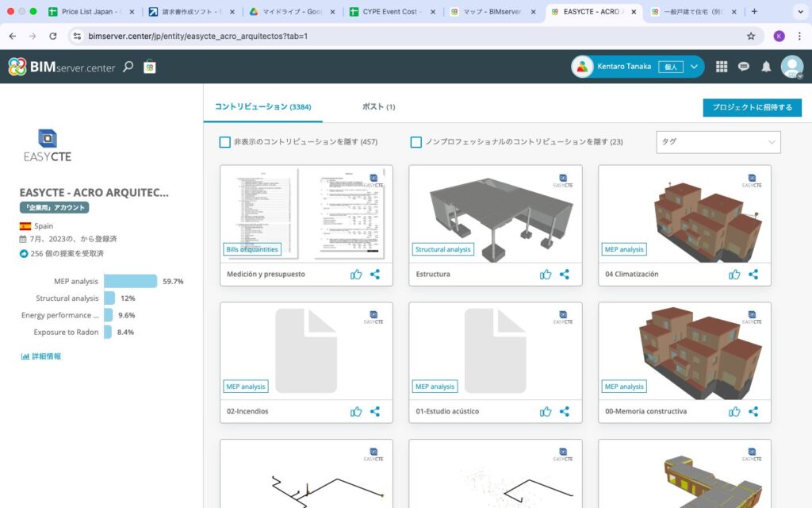
Task: Open the 00-Memoria constructiva building thumbnail
Action: pos(684,351)
